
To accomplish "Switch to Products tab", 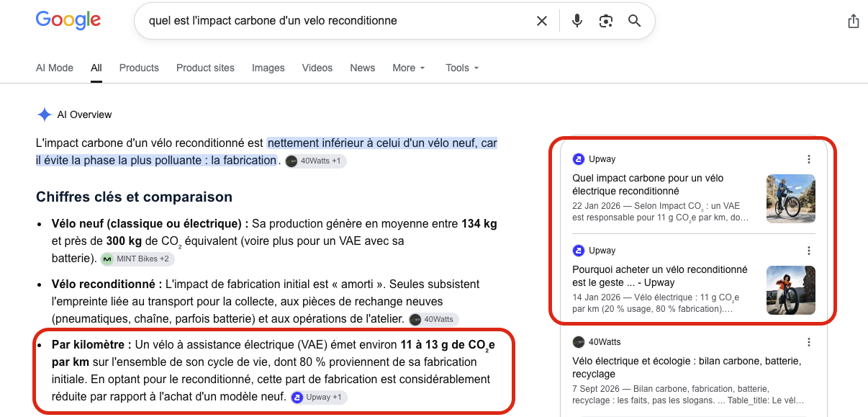I will coord(139,68).
